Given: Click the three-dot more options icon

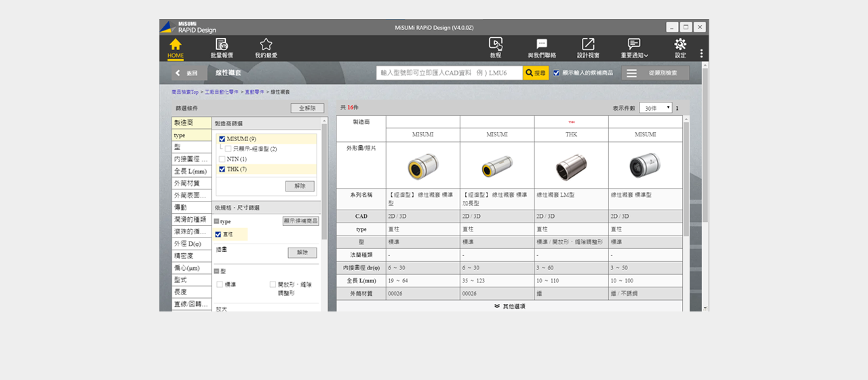Looking at the screenshot, I should [701, 54].
